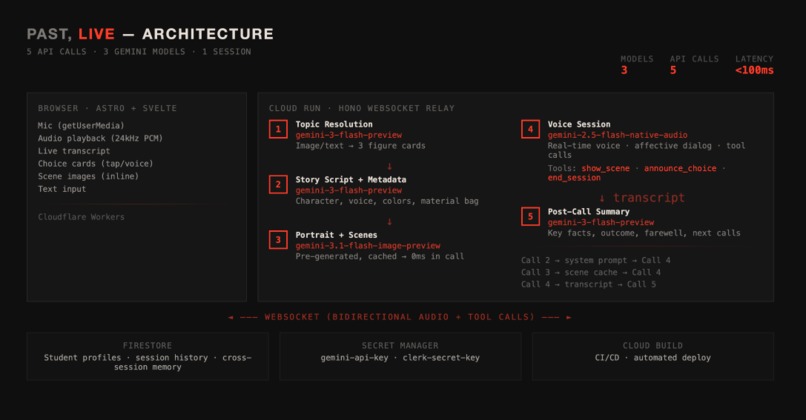Click gemini-3-flash-preview under Story Script

349,190
